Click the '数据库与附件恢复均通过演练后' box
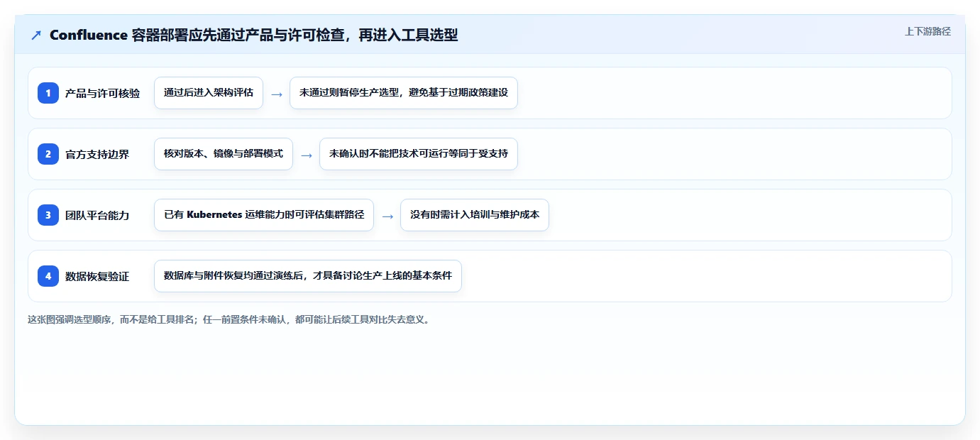 [x=308, y=276]
